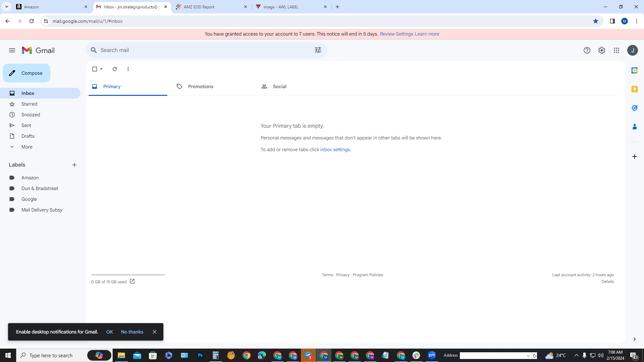Open the Google apps grid
Screen dimensions: 644x362
(x=616, y=50)
